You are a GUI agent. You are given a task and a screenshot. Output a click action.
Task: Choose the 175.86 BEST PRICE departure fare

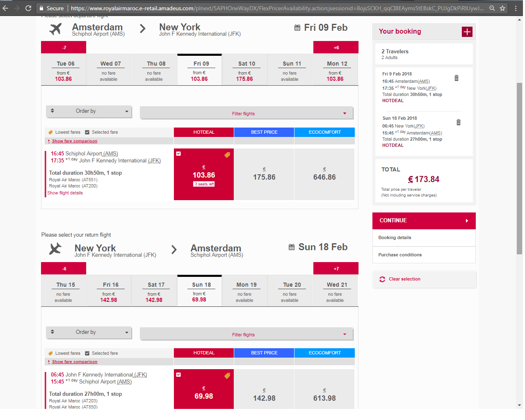click(264, 174)
